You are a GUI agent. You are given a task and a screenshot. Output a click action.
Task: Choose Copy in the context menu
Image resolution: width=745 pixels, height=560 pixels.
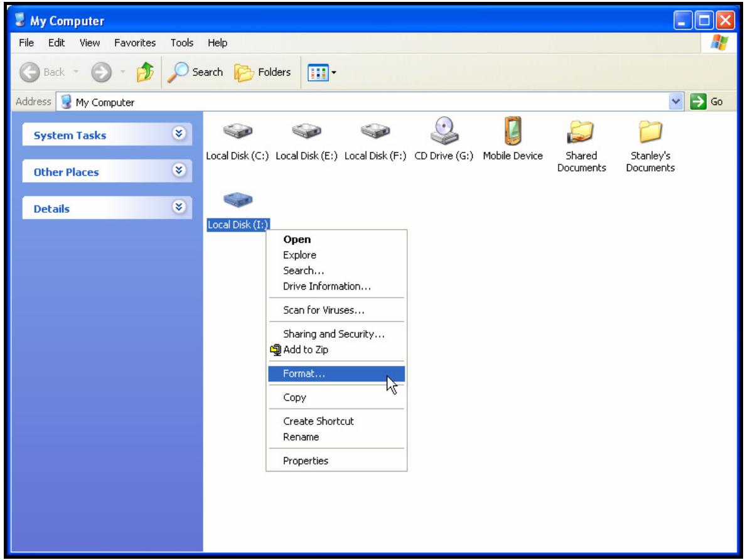(x=336, y=397)
